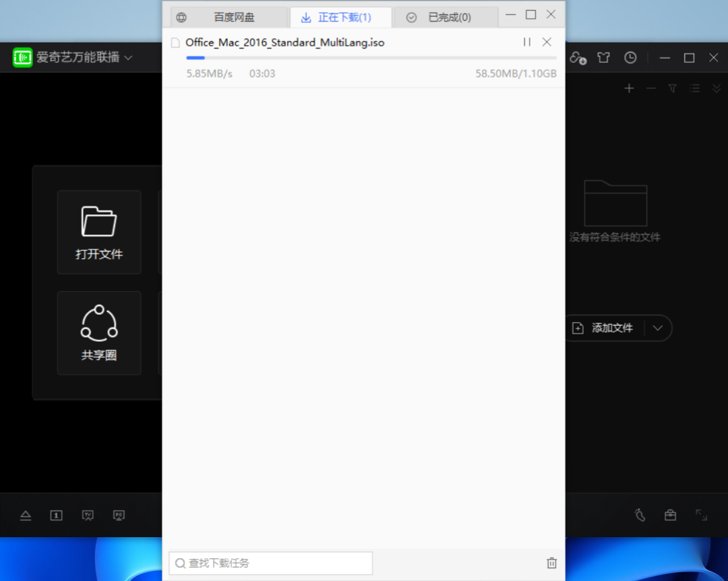
Task: Click the playlist list-view icon
Action: click(694, 88)
